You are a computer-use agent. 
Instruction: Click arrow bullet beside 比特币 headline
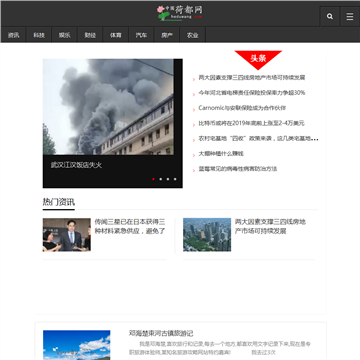(x=194, y=125)
